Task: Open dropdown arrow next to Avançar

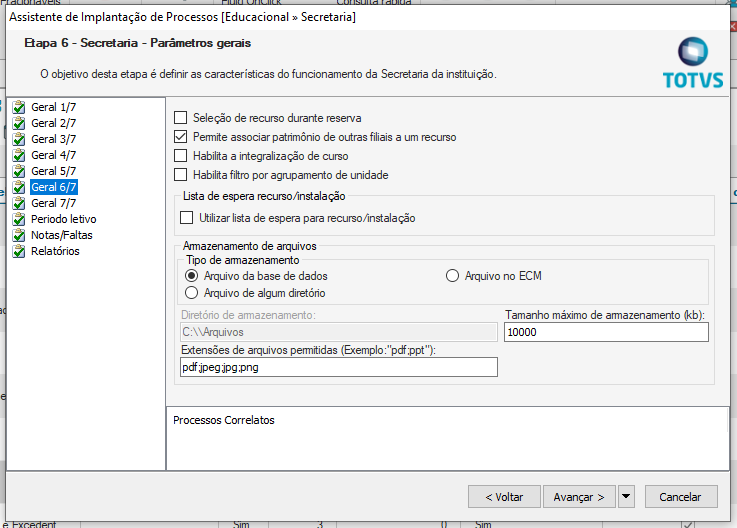Action: point(627,496)
